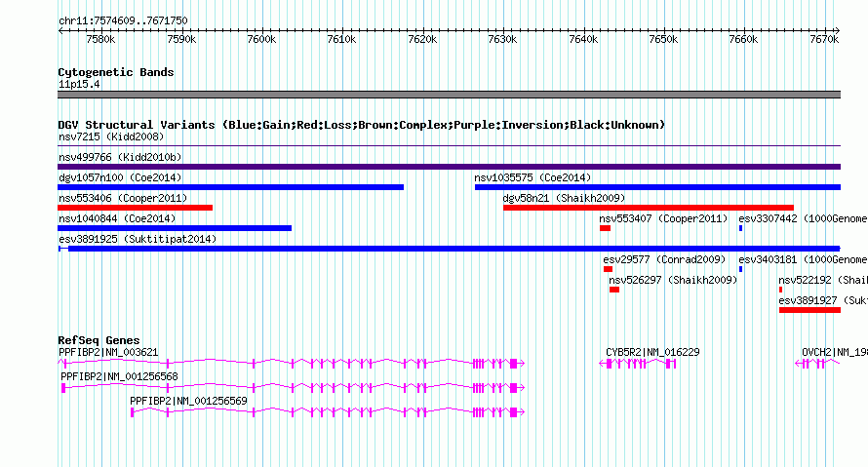Screen dimensions: 868x467
Task: Select the gray 11p15.4 cytoband bar
Action: tap(449, 95)
